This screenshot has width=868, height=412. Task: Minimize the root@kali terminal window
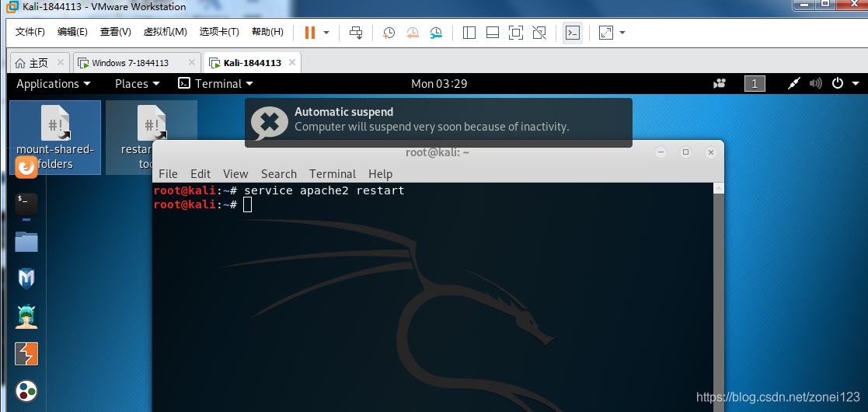click(x=660, y=152)
